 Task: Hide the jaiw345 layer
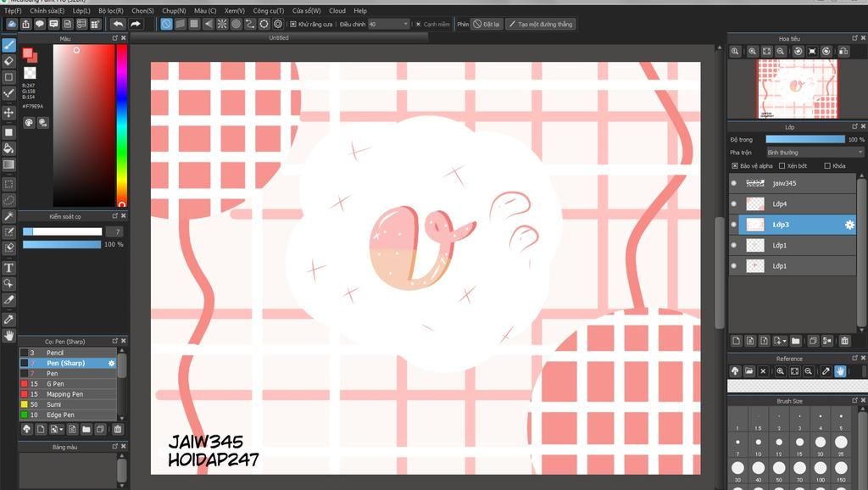[734, 183]
